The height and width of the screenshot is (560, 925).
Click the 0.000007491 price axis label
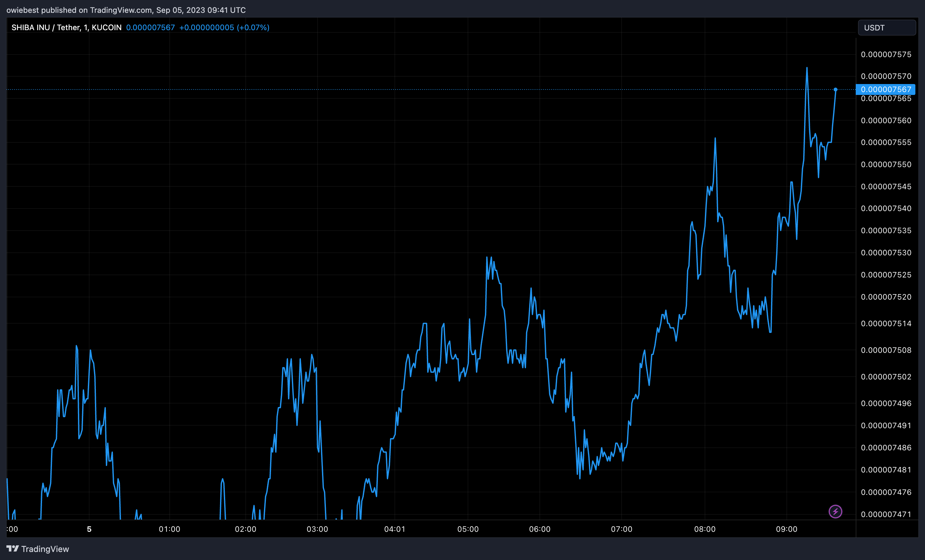tap(886, 425)
